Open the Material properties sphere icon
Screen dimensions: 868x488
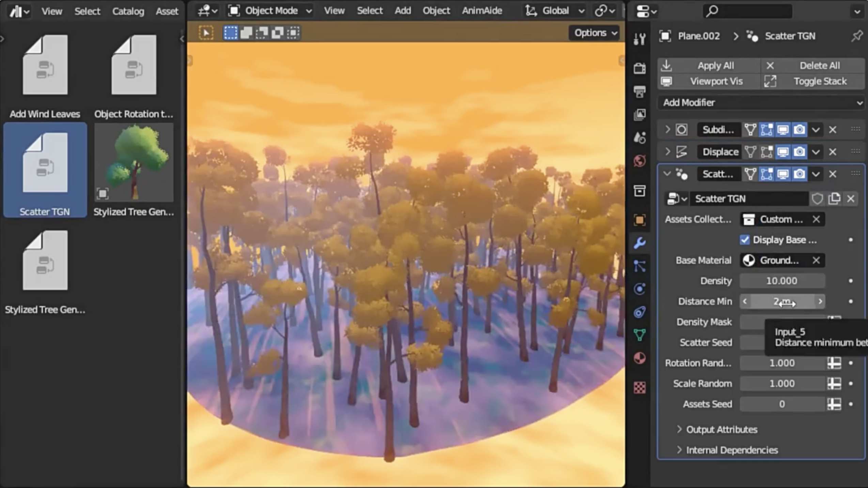tap(639, 358)
